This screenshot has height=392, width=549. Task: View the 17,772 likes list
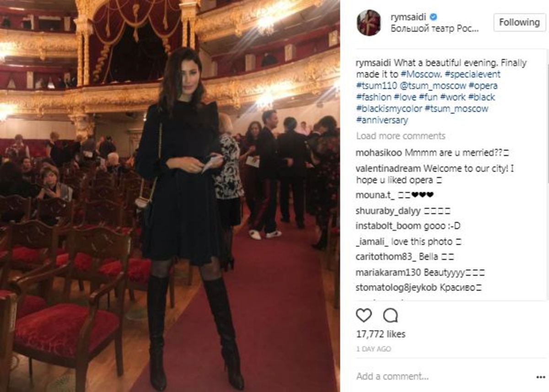pyautogui.click(x=381, y=334)
